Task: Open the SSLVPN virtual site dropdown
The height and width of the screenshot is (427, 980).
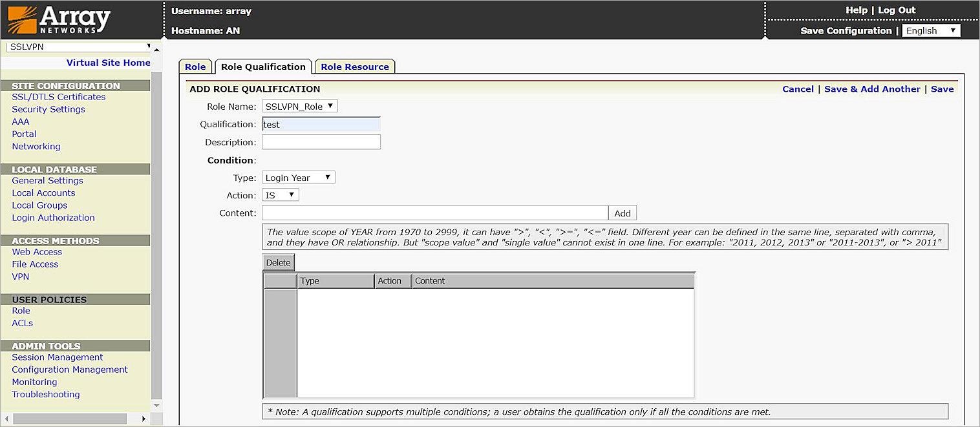Action: click(x=79, y=47)
